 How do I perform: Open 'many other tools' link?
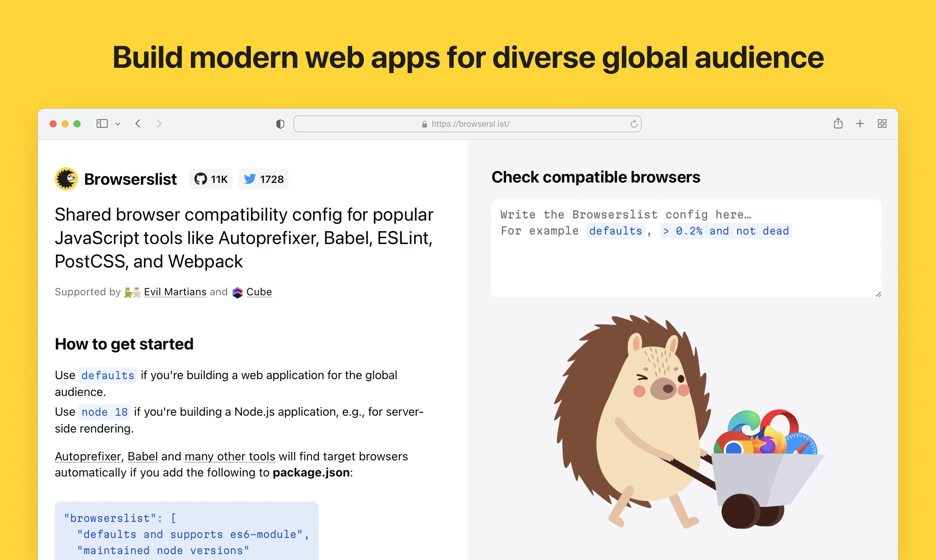tap(230, 456)
